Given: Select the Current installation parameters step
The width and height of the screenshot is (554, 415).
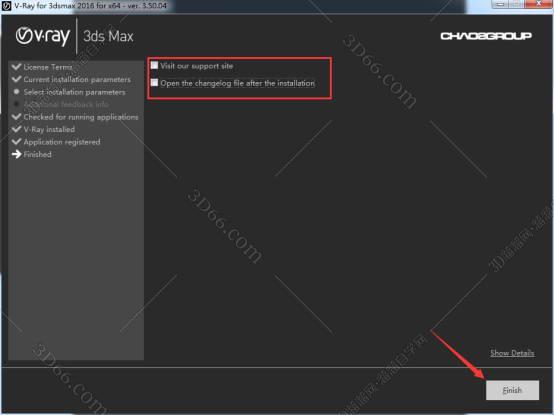Looking at the screenshot, I should click(x=77, y=79).
